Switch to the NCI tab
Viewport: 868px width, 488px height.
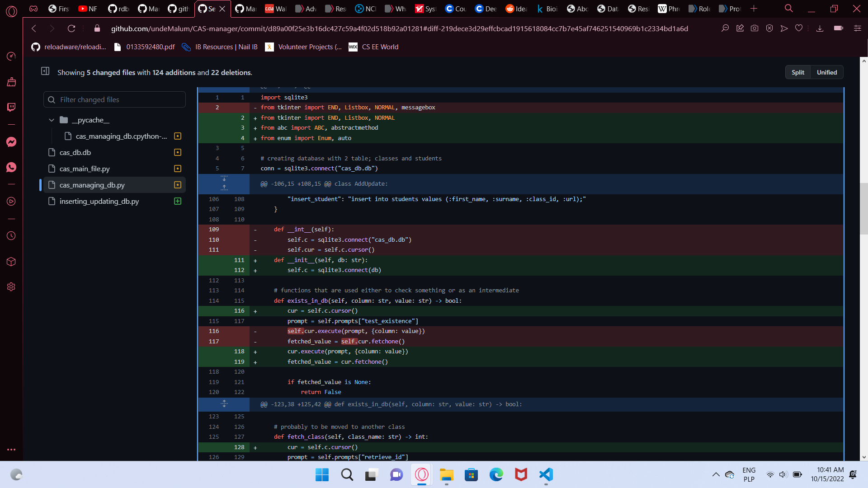click(366, 9)
